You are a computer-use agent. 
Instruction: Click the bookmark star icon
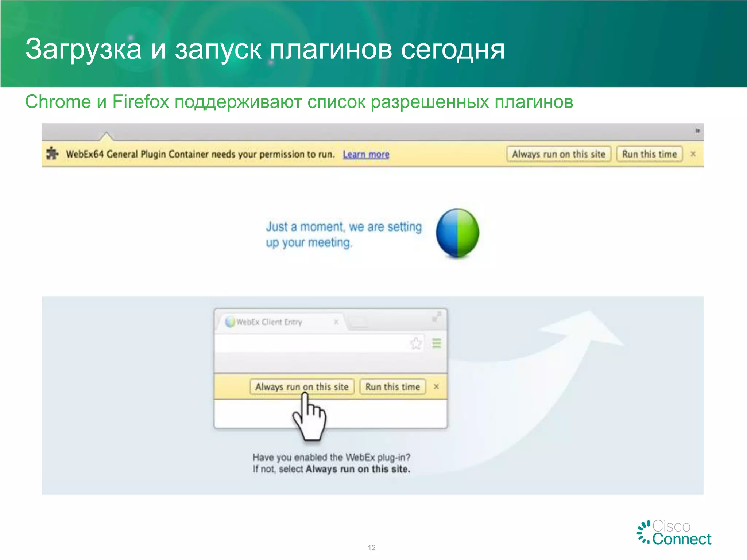pyautogui.click(x=416, y=343)
